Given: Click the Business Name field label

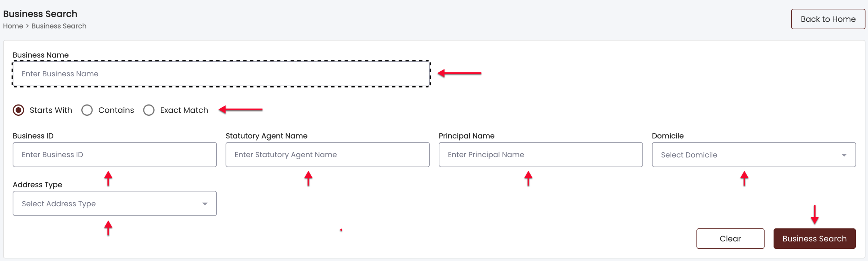Looking at the screenshot, I should click(41, 55).
